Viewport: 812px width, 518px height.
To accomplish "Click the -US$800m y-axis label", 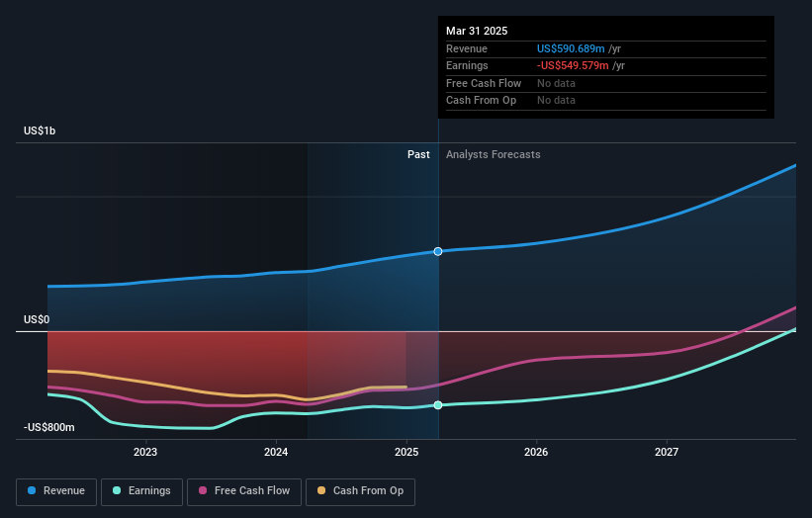I will 48,427.
